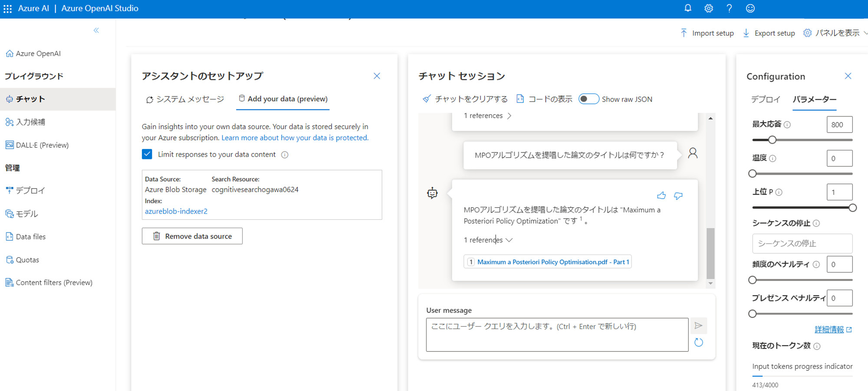Show info for 上位 P
The image size is (868, 391).
point(779,192)
